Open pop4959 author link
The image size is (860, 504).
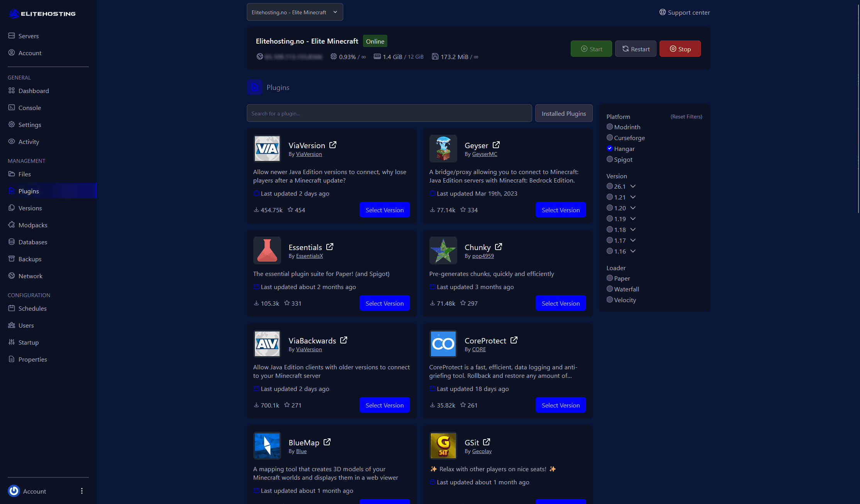coord(483,256)
